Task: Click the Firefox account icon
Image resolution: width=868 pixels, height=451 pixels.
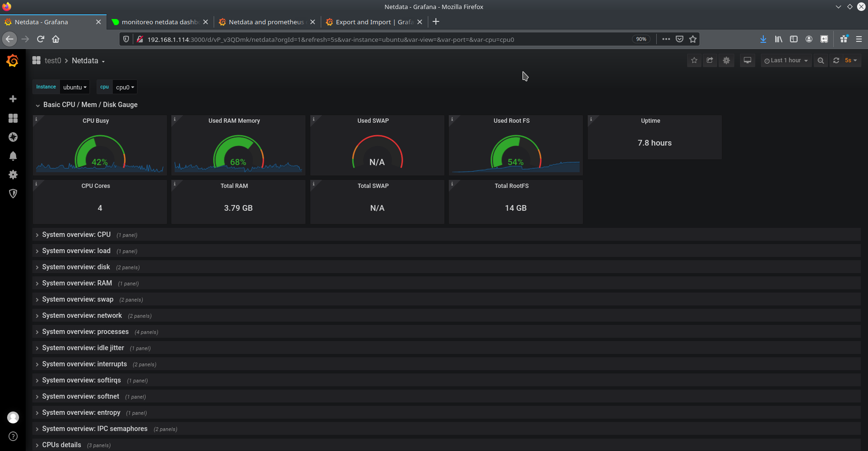Action: [809, 39]
